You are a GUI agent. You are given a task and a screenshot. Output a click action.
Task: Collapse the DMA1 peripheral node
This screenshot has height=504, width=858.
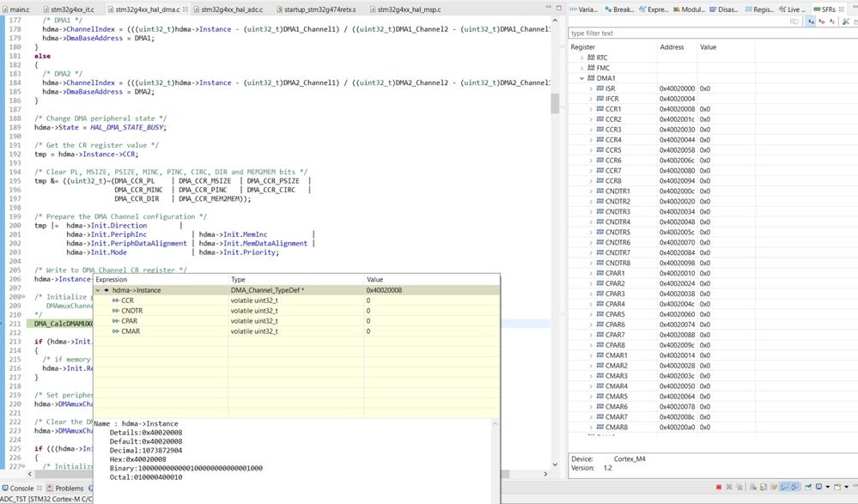pos(581,78)
